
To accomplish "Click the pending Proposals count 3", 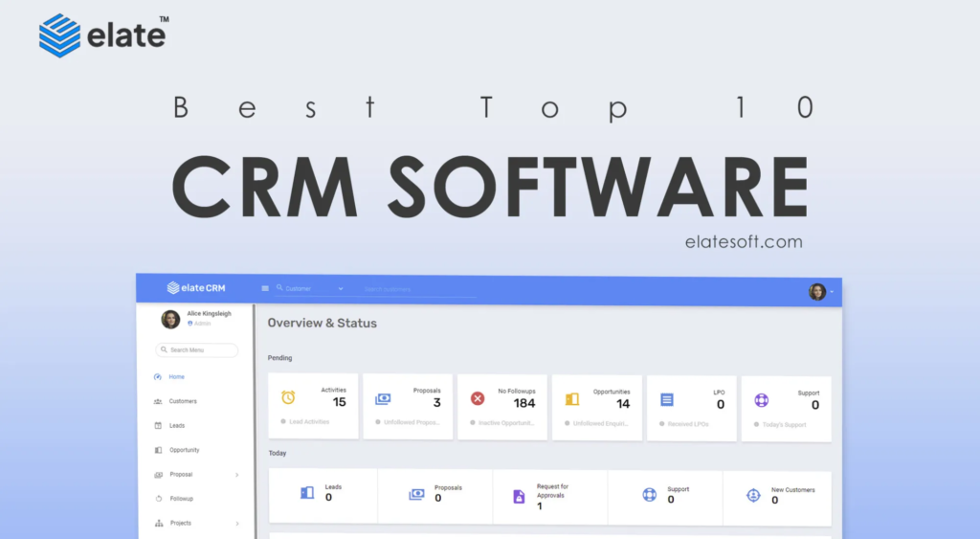I will [x=436, y=403].
